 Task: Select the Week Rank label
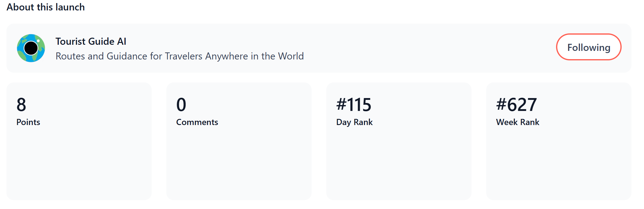(517, 122)
